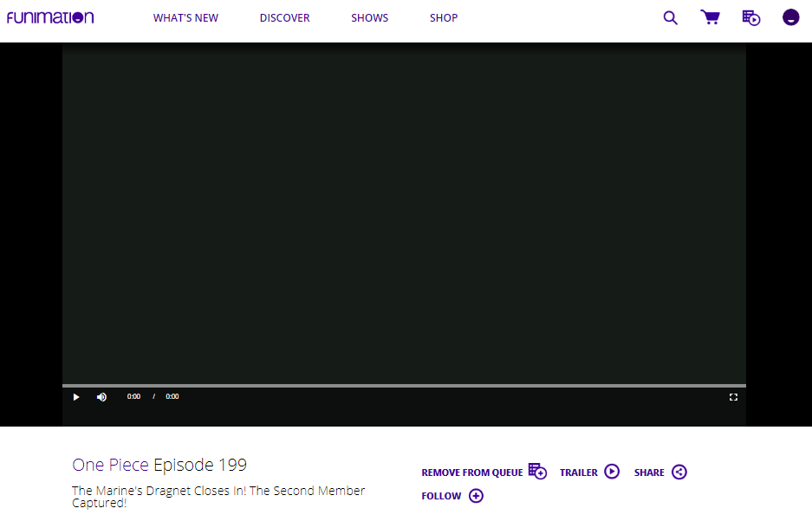Open the shopping cart icon
Viewport: 812px width, 515px height.
(710, 17)
